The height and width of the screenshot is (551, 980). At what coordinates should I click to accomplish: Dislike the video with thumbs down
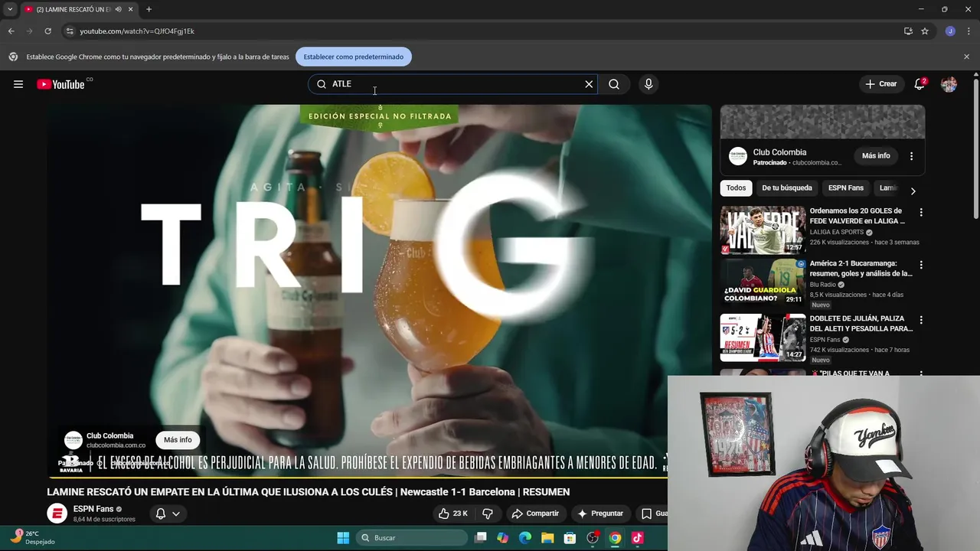488,514
